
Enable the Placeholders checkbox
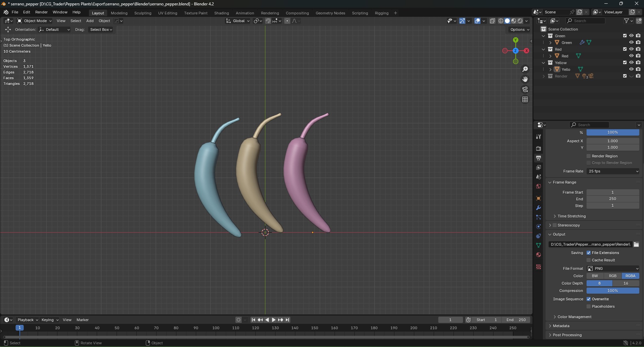tap(589, 306)
